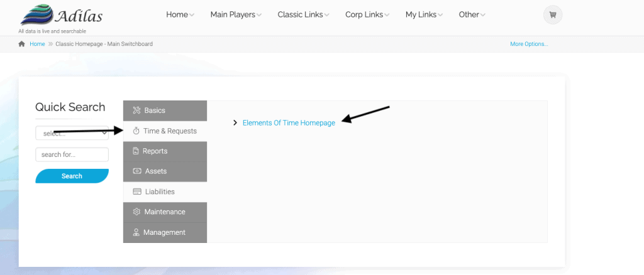The width and height of the screenshot is (644, 275).
Task: Expand the Main Players menu
Action: click(236, 14)
